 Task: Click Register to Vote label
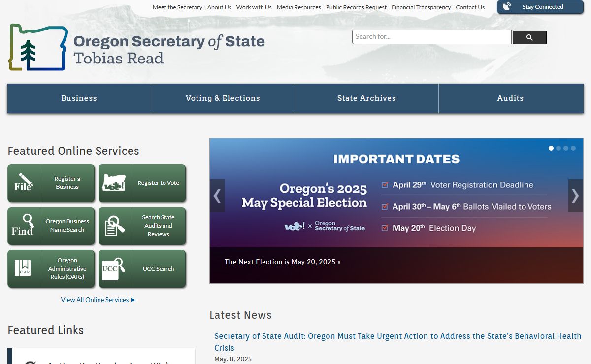tap(158, 183)
